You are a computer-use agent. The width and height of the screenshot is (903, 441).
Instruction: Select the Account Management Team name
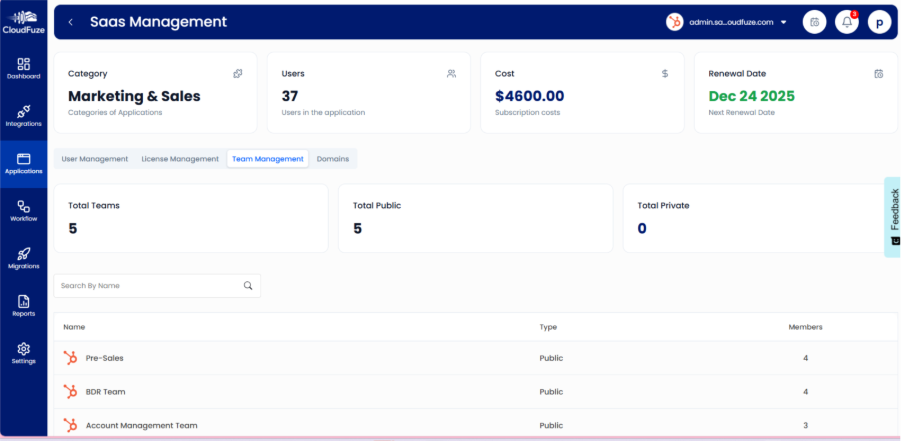(x=142, y=425)
